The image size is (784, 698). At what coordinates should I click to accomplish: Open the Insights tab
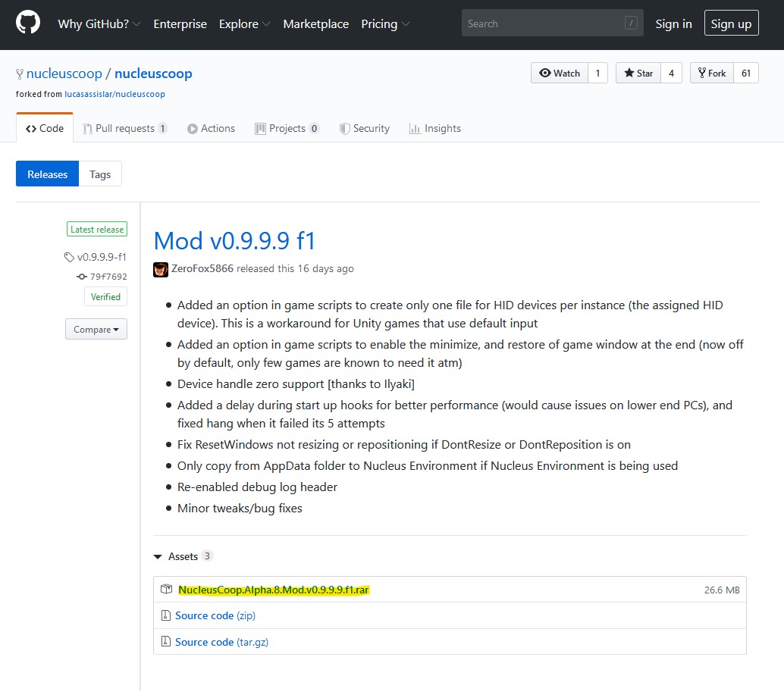tap(434, 128)
